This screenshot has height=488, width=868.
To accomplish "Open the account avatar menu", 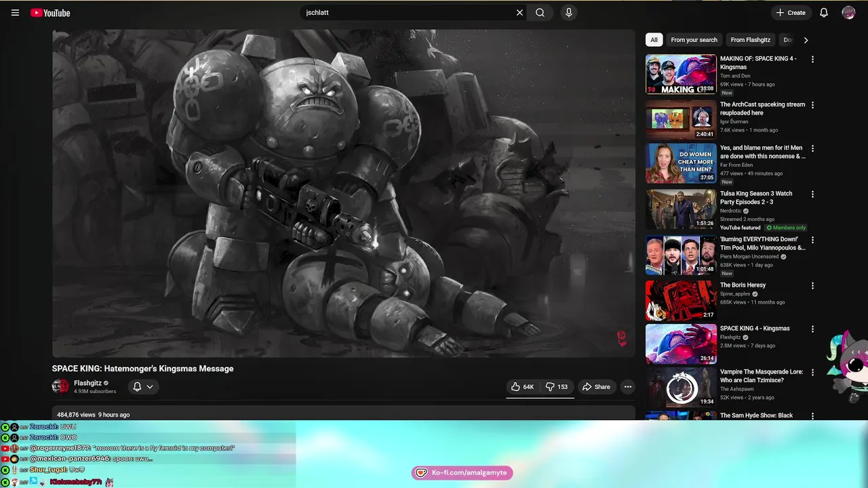I will point(848,12).
